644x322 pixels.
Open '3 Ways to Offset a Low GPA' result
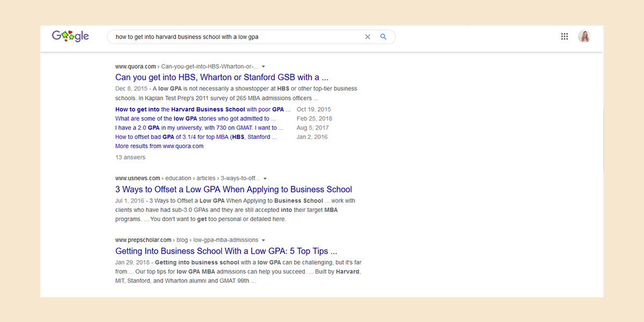coord(233,189)
